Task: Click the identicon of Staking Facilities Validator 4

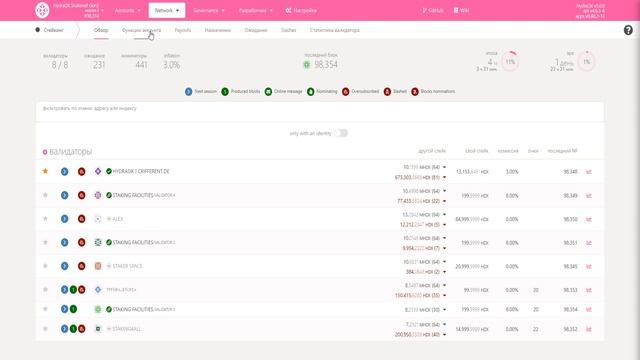Action: 98,195
